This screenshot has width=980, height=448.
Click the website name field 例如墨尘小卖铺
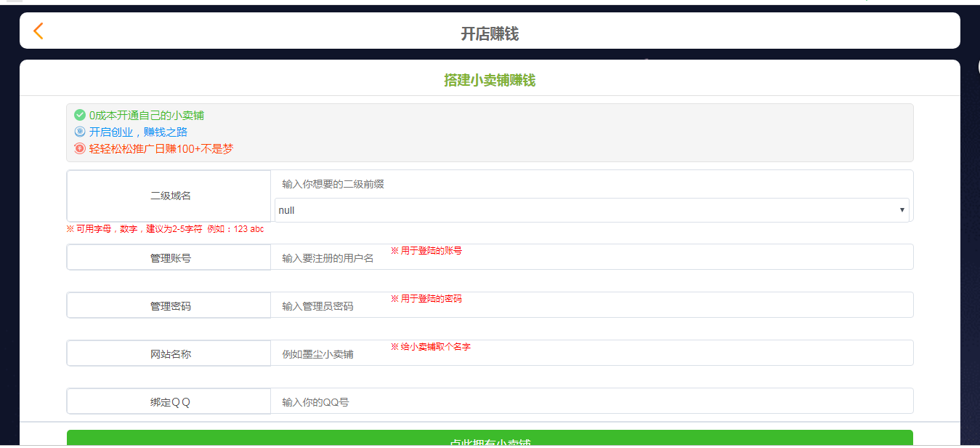[x=591, y=353]
